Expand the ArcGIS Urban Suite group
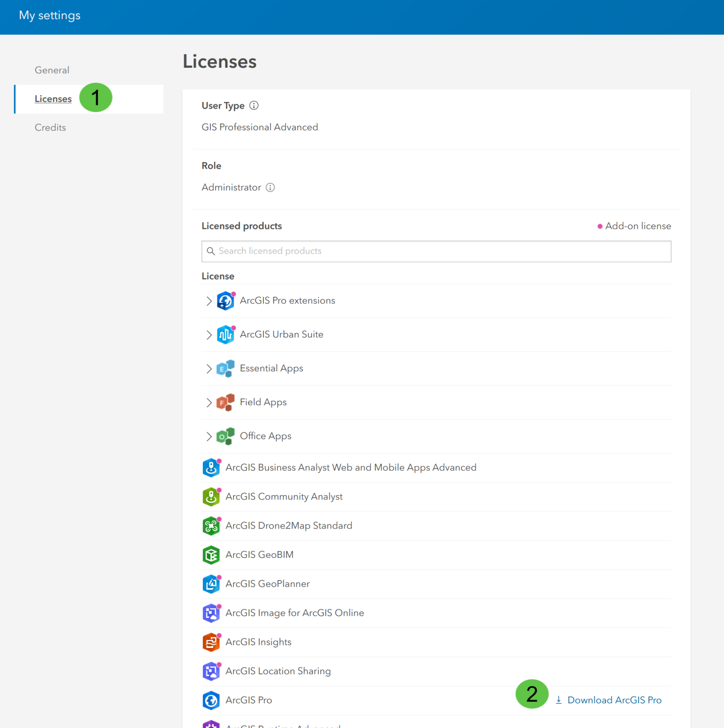This screenshot has width=724, height=728. (x=209, y=335)
